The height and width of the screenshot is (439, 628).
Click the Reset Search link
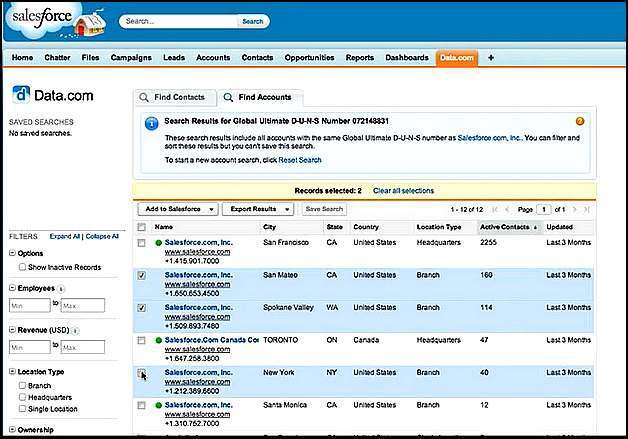coord(300,160)
